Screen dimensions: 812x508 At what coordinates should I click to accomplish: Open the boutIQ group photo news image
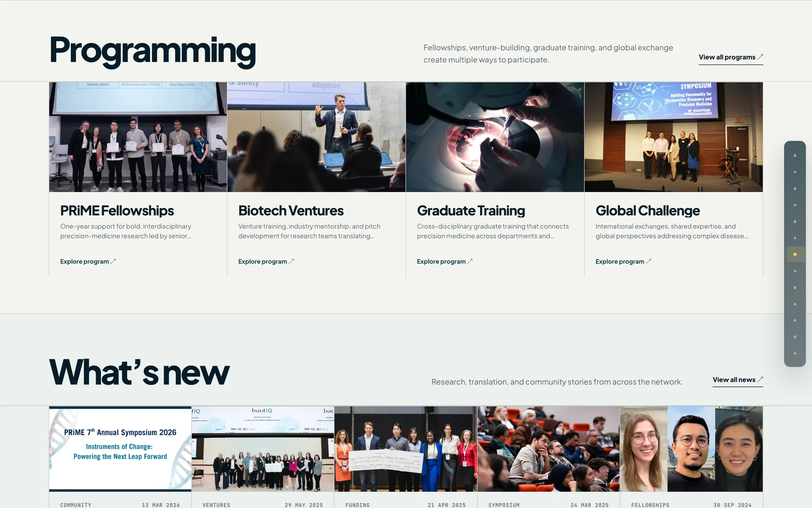pos(263,449)
